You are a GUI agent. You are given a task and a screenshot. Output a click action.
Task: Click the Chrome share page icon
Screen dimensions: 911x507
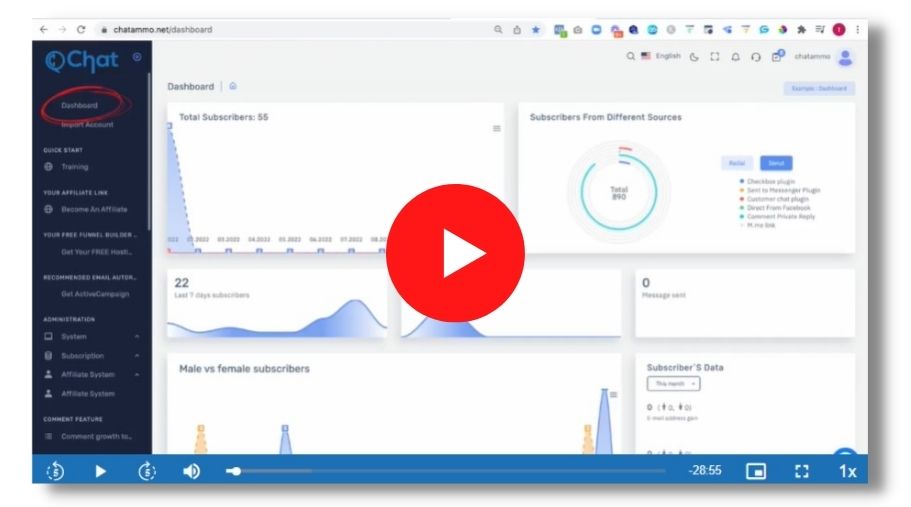[x=517, y=30]
